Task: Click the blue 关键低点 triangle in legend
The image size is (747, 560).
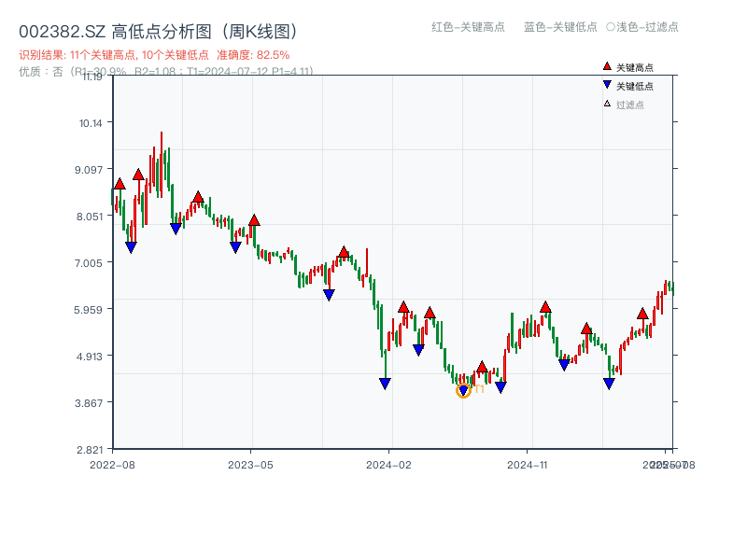Action: (607, 86)
